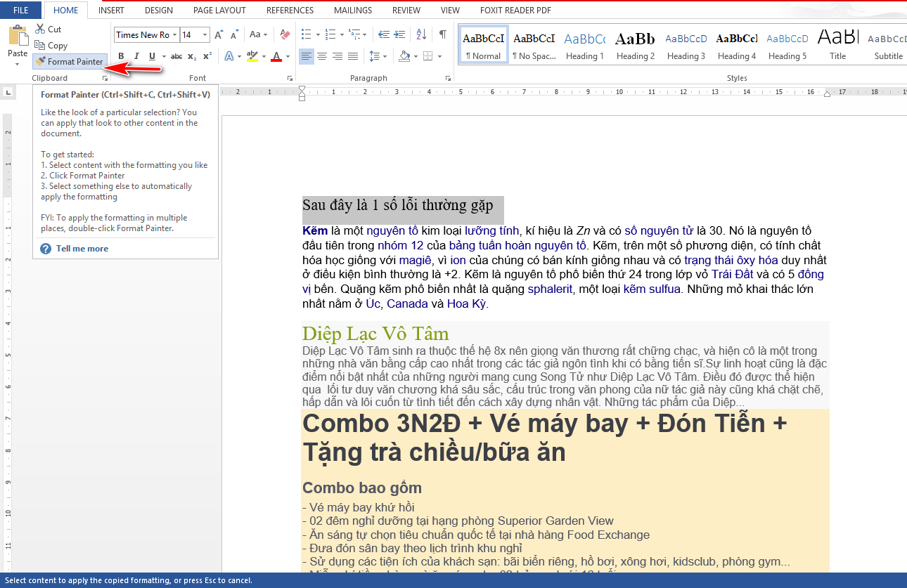Open the FOXIT READER PDF tab
The image size is (907, 588).
coord(515,11)
